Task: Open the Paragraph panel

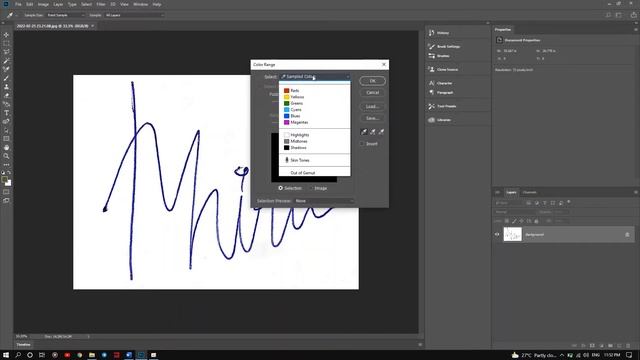Action: click(x=441, y=93)
